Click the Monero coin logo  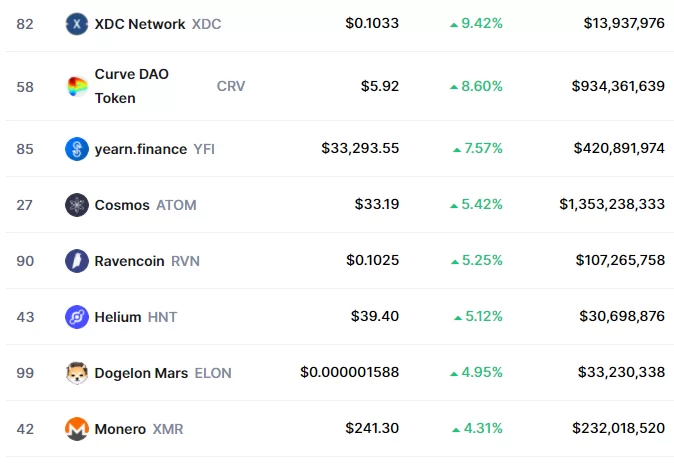[x=77, y=429]
